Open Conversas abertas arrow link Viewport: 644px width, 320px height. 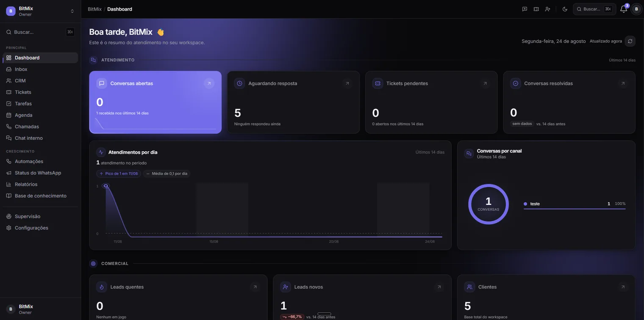tap(209, 83)
